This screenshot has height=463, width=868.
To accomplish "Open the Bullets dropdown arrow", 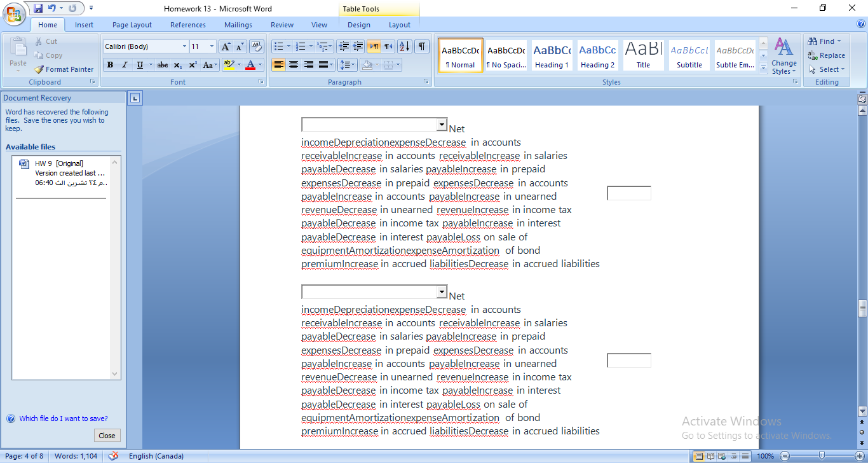I will click(288, 46).
